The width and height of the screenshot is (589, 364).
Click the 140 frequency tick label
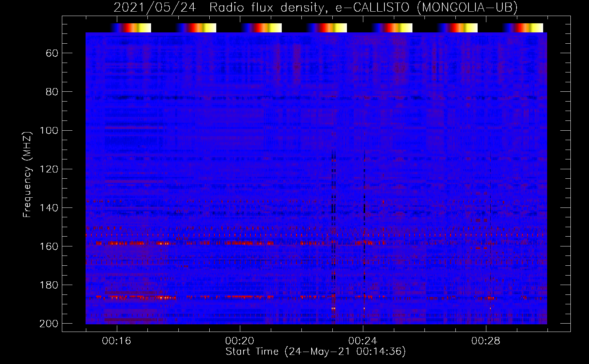[x=49, y=207]
